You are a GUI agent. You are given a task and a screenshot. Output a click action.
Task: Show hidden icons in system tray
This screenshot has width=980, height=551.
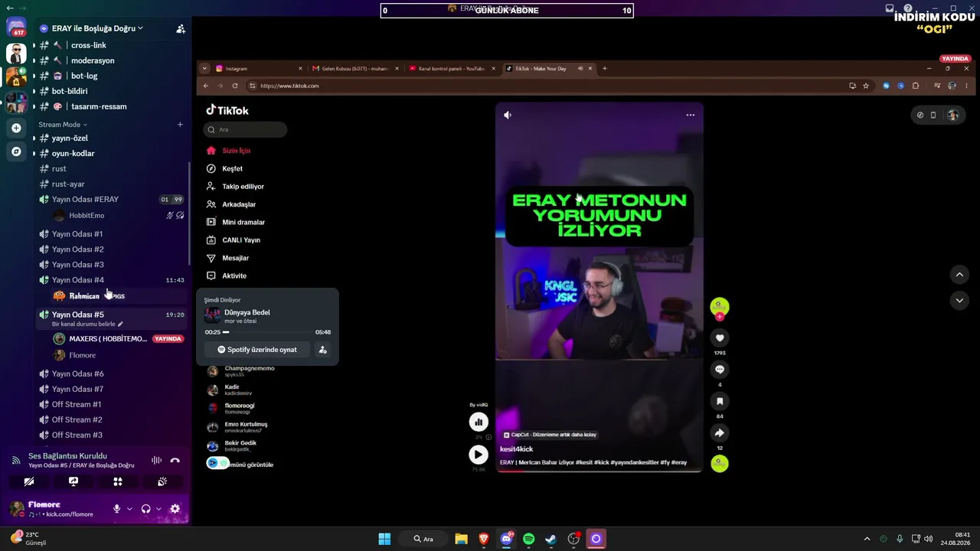867,539
